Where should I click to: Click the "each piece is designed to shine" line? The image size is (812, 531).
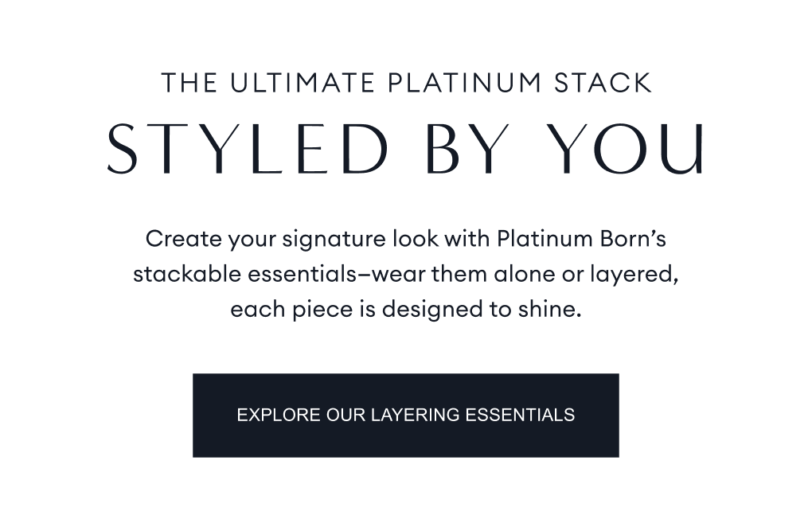pyautogui.click(x=406, y=309)
